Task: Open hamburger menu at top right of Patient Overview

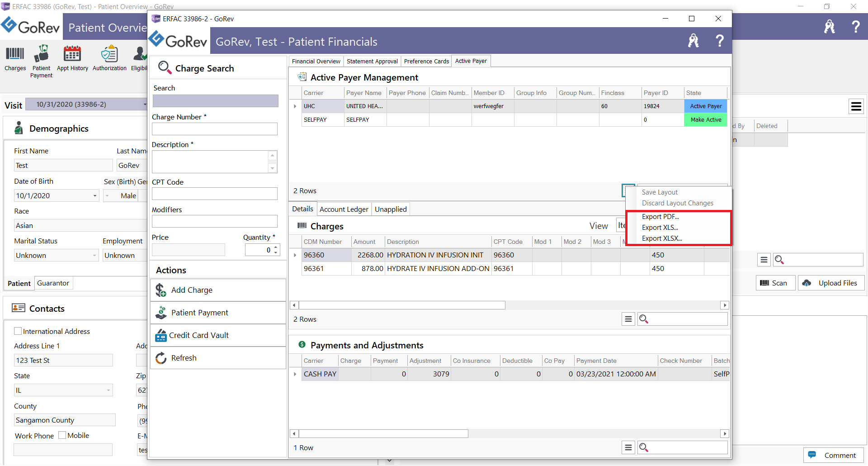Action: [x=856, y=106]
